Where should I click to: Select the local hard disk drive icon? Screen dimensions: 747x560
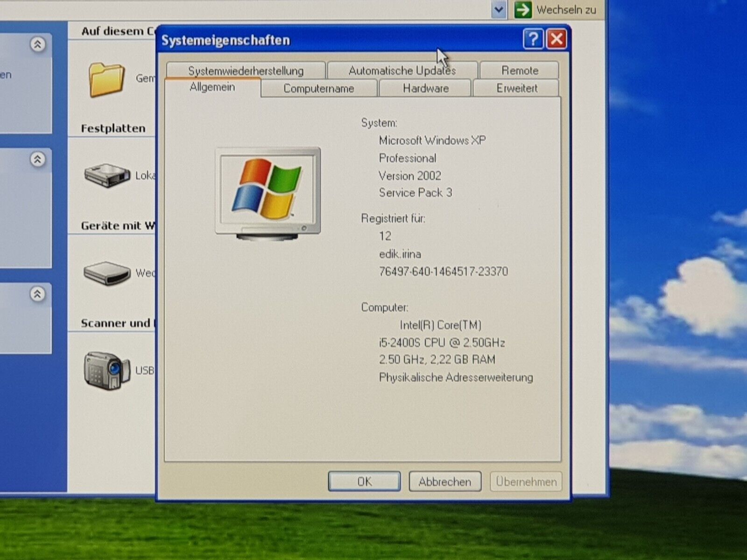107,175
